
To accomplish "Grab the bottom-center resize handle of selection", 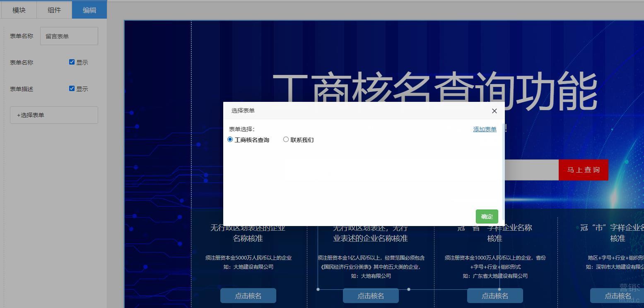I will coord(409,289).
